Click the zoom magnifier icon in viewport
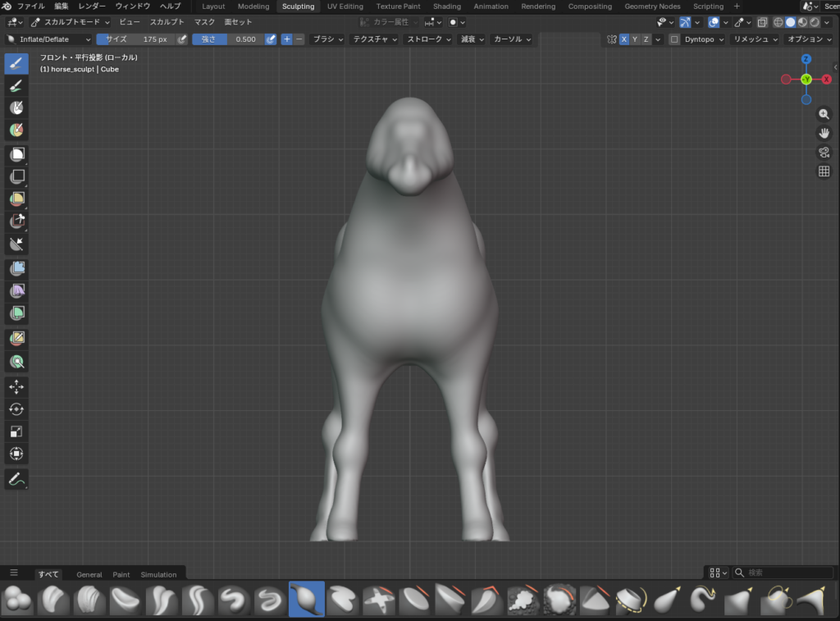This screenshot has width=840, height=621. [824, 115]
